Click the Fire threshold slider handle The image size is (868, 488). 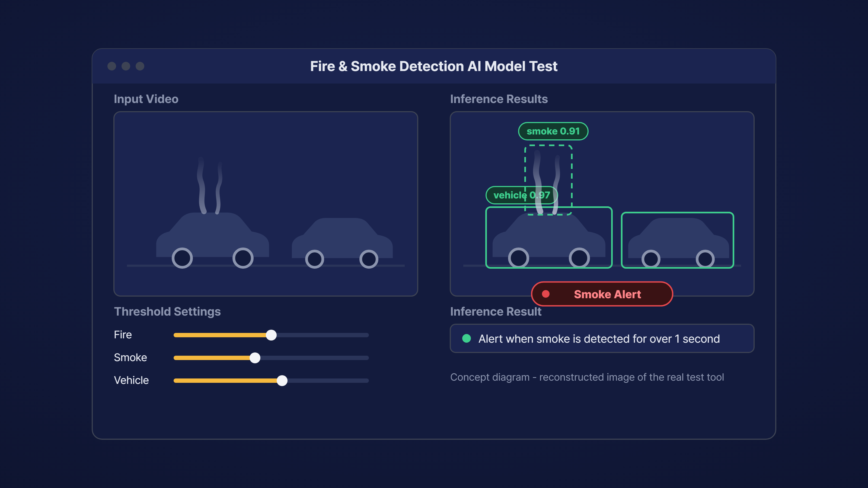click(x=271, y=335)
